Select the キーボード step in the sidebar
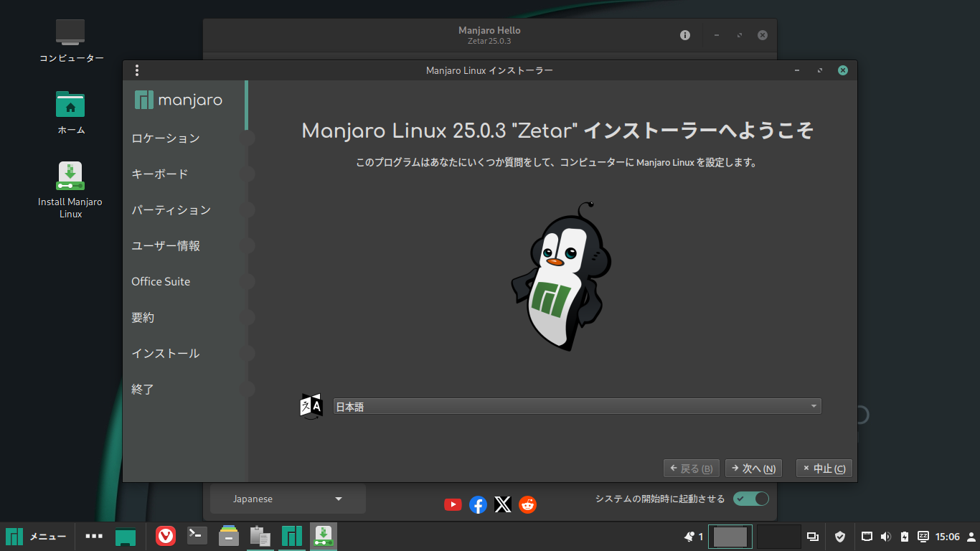This screenshot has height=551, width=980. (x=160, y=174)
